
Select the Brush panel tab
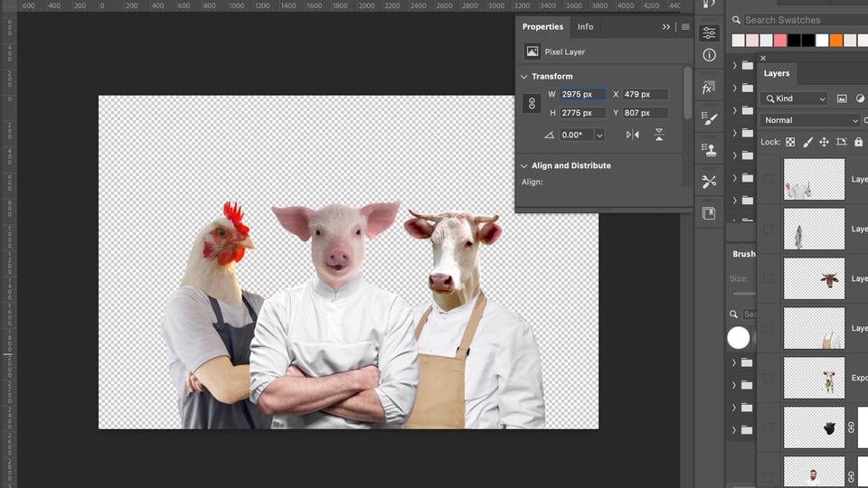pos(744,253)
